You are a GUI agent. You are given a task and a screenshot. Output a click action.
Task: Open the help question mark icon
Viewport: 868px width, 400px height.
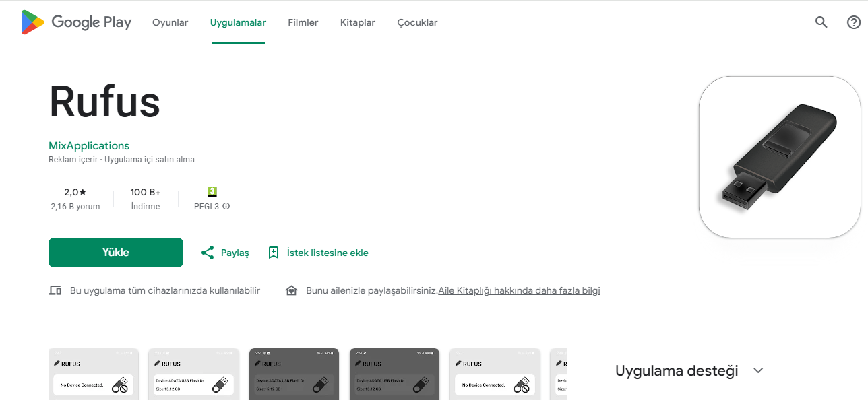(854, 22)
